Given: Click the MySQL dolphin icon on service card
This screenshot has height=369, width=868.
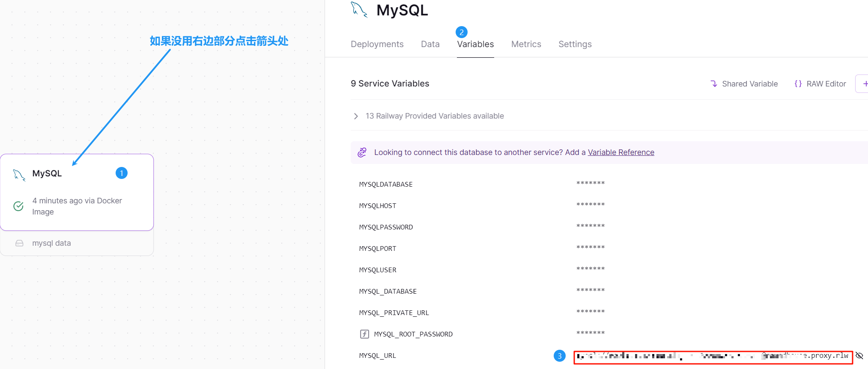Looking at the screenshot, I should click(19, 175).
